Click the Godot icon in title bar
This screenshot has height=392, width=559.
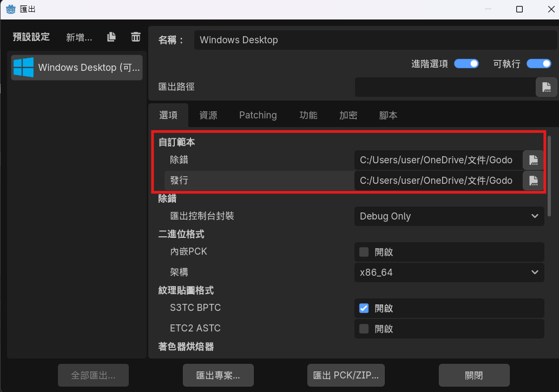[x=10, y=9]
